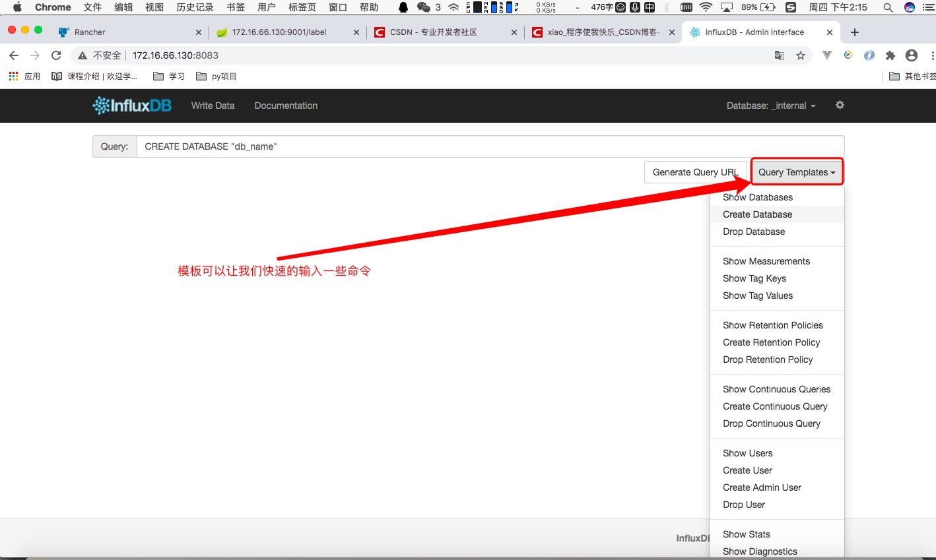Viewport: 936px width, 560px height.
Task: Open the macOS Spotlight search icon
Action: [x=888, y=7]
